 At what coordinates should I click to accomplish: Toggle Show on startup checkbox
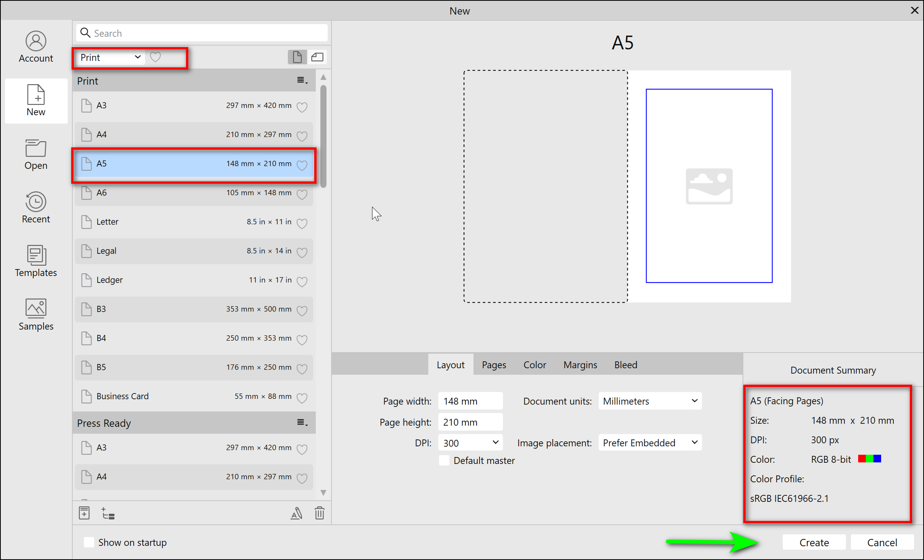coord(89,542)
